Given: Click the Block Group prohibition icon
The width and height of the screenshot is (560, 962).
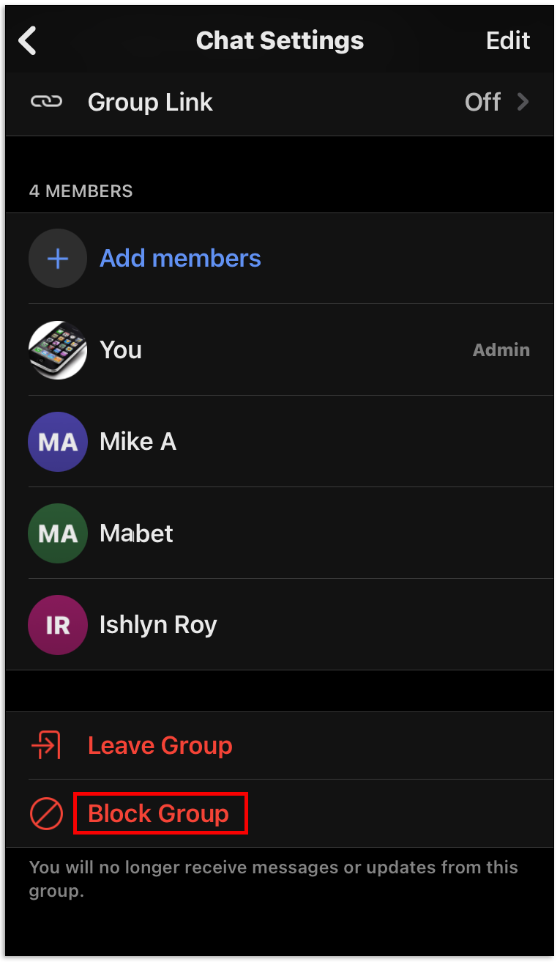Looking at the screenshot, I should click(46, 814).
